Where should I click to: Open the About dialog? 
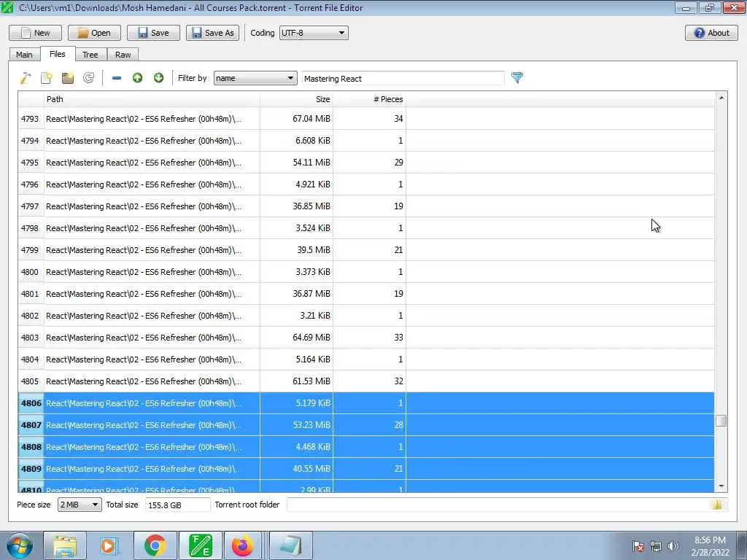tap(711, 33)
